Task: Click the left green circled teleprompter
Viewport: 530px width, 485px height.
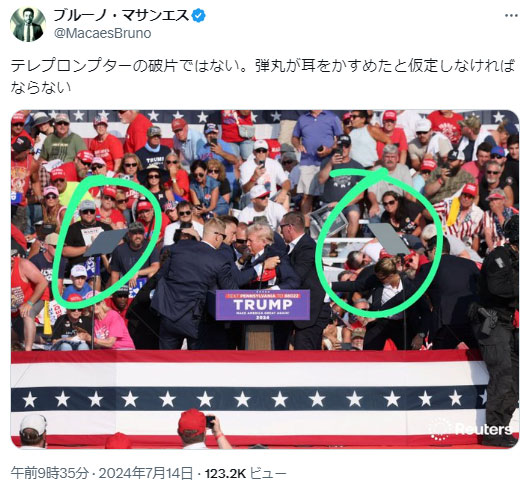Action: pyautogui.click(x=106, y=242)
